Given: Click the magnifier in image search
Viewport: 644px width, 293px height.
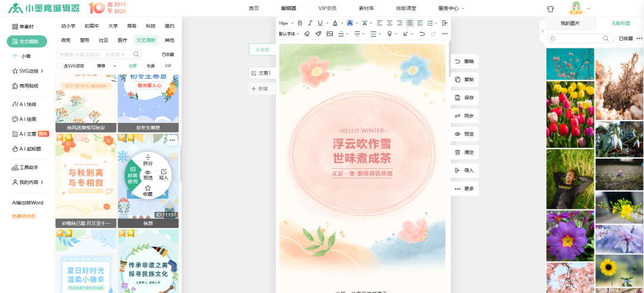Looking at the screenshot, I should [606, 38].
